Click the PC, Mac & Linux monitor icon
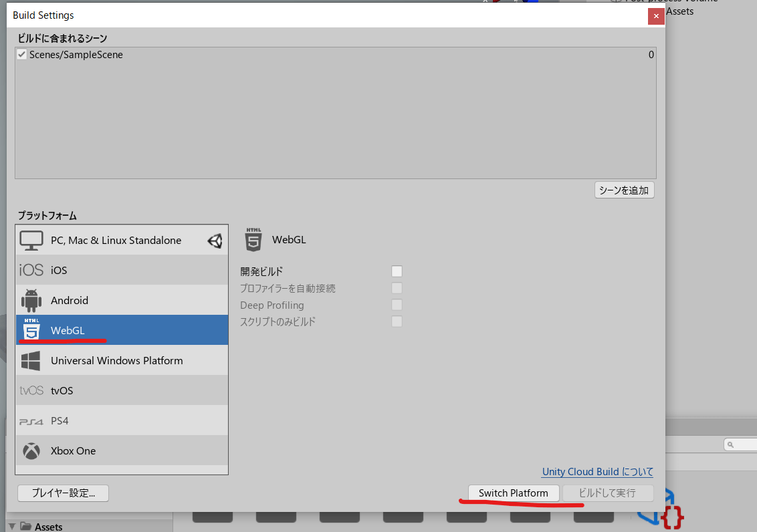757x532 pixels. coord(31,240)
